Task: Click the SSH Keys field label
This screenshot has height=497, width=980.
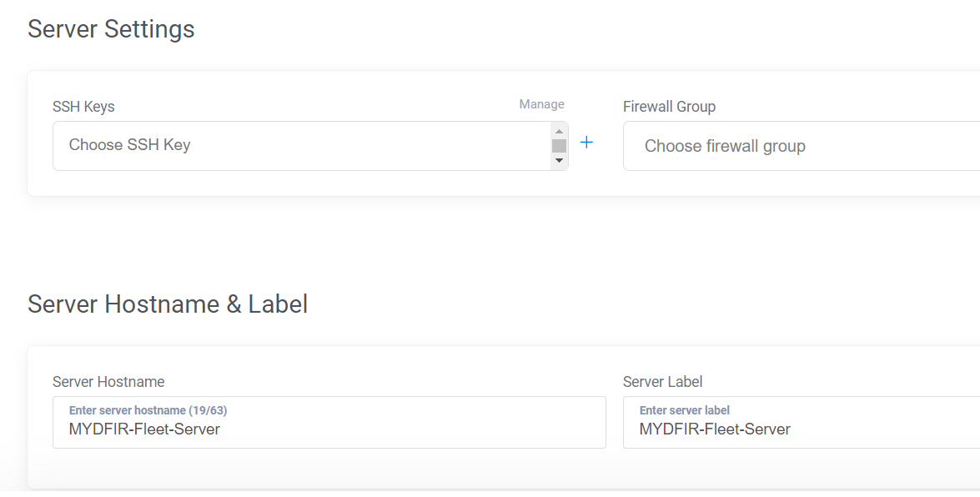Action: click(83, 107)
